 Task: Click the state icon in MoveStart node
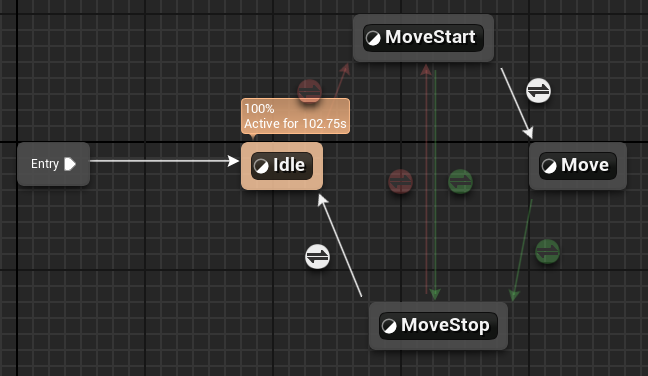pos(373,39)
